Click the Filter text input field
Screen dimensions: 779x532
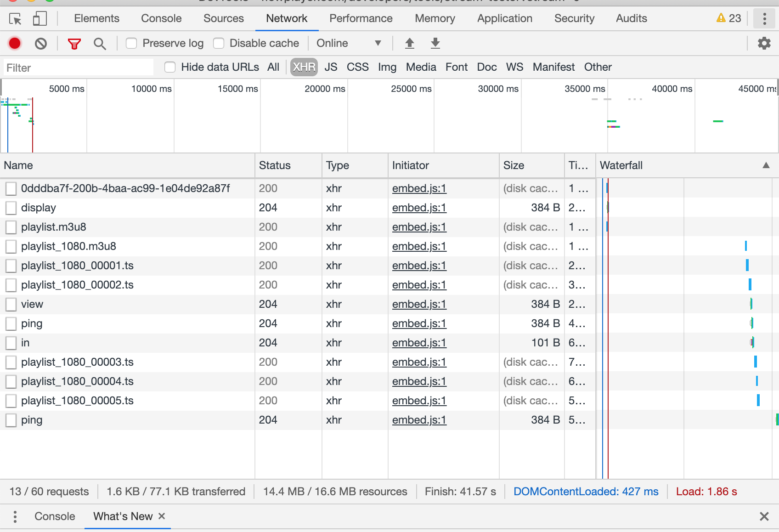pyautogui.click(x=79, y=68)
